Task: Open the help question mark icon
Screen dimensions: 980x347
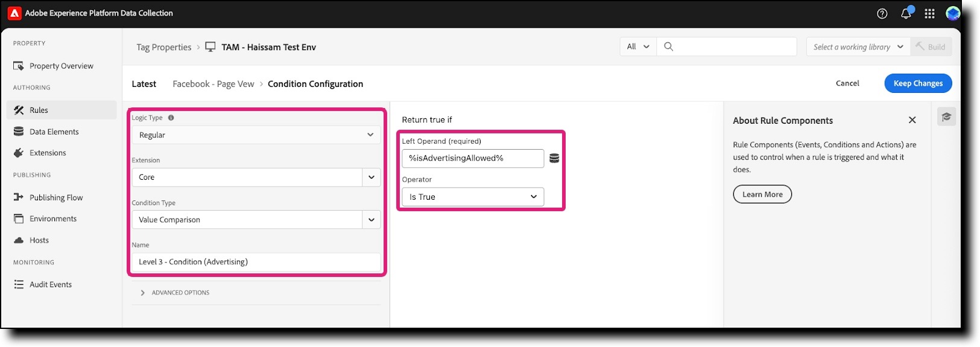Action: pyautogui.click(x=882, y=13)
